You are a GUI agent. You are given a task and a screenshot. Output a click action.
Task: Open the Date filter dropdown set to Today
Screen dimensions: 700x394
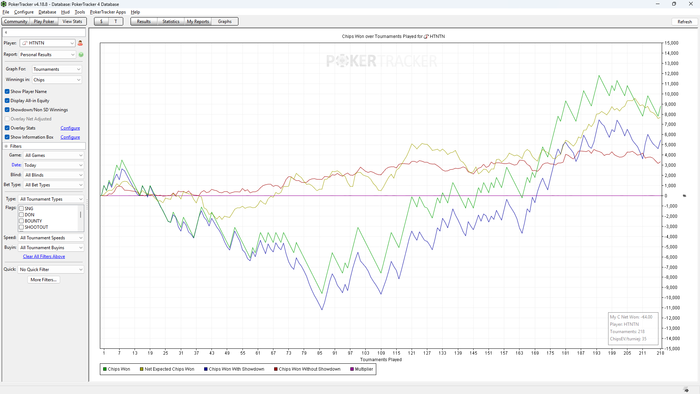[54, 165]
